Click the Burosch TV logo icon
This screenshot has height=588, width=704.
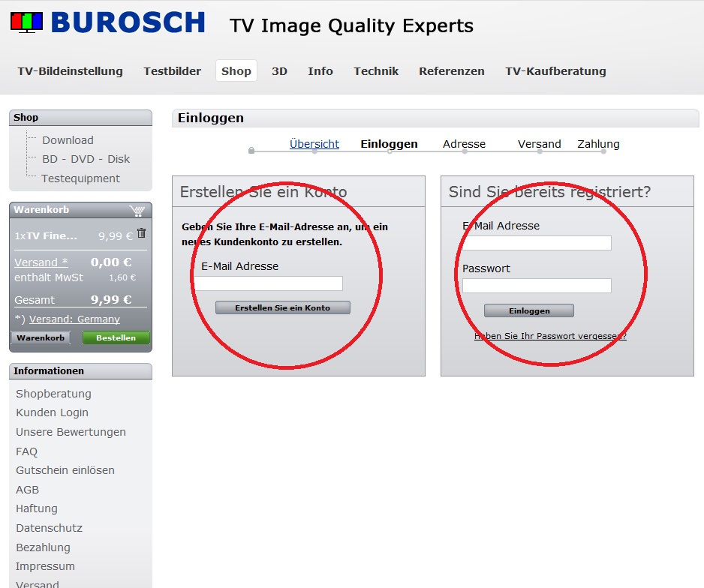[x=27, y=22]
